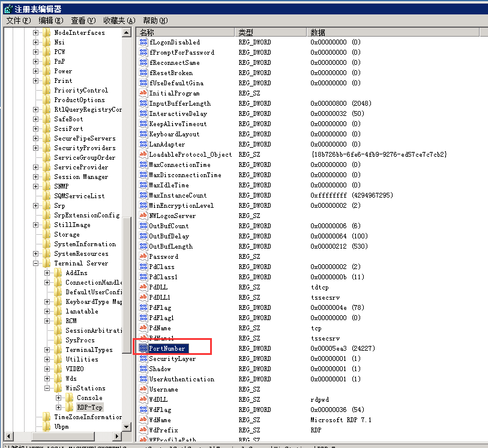Collapse the Terminal Server tree node
488x448 pixels.
pos(36,263)
